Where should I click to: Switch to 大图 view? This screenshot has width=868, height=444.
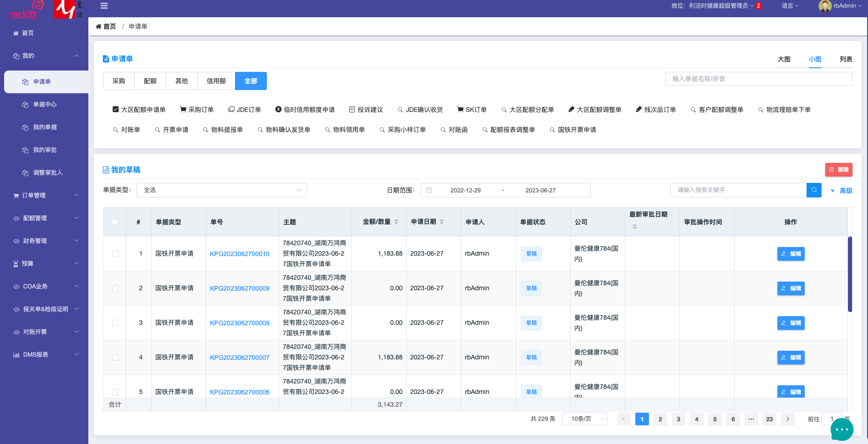[784, 59]
